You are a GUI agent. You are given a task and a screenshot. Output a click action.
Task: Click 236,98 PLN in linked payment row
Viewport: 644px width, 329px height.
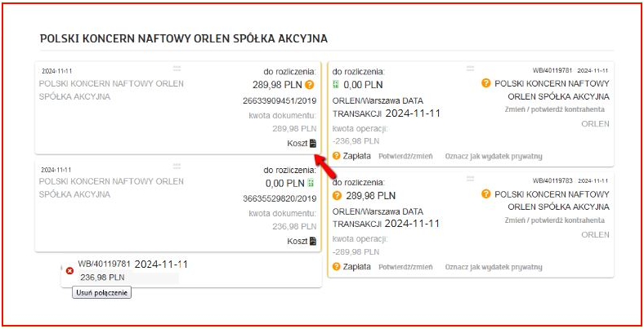(x=103, y=278)
